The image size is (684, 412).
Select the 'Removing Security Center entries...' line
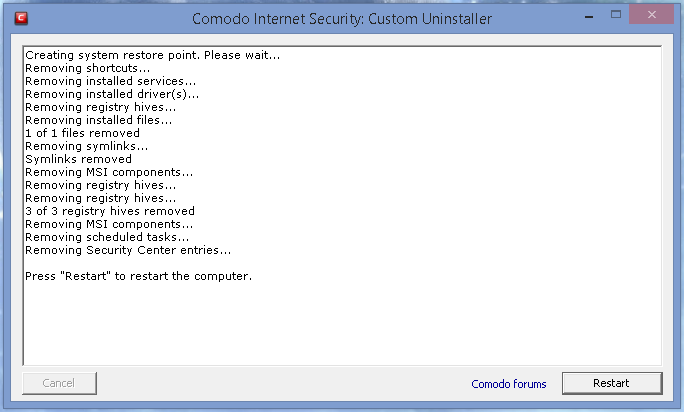coord(128,250)
